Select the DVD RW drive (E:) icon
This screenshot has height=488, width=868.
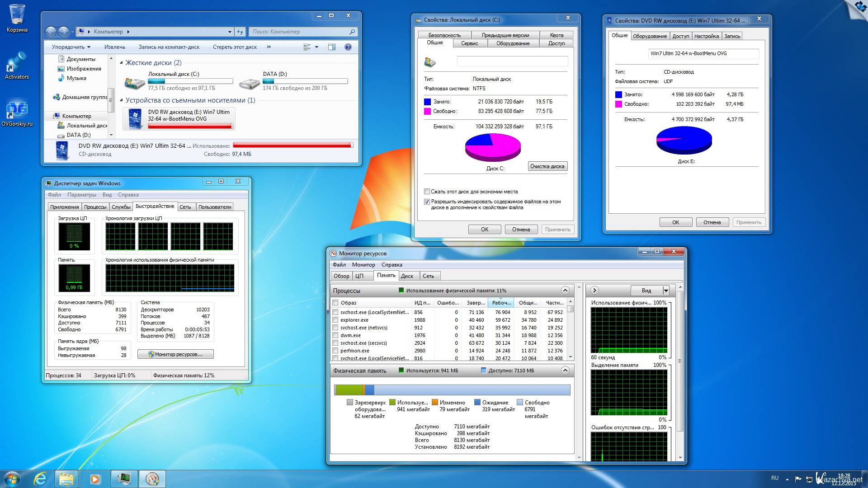pyautogui.click(x=135, y=119)
